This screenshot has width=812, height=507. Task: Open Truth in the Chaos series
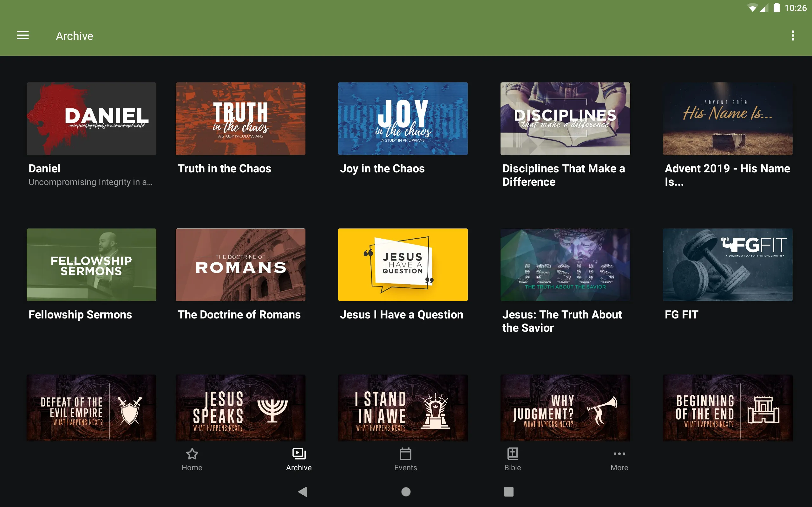pos(240,118)
